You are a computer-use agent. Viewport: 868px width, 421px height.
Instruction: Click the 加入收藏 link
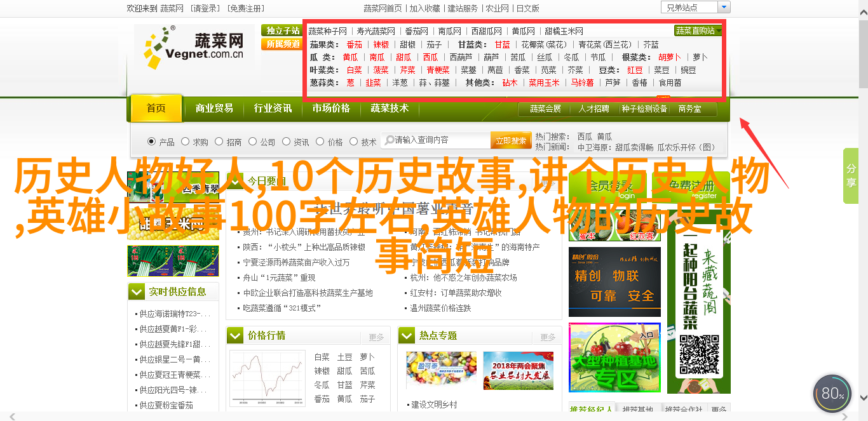coord(425,8)
